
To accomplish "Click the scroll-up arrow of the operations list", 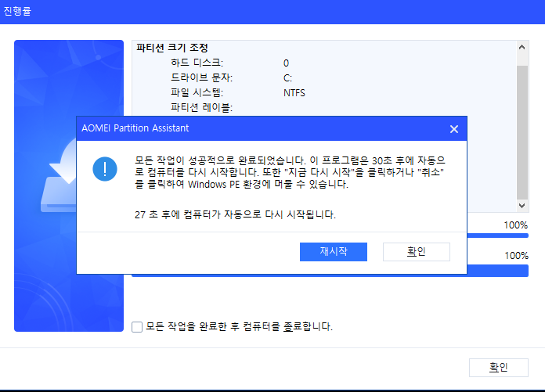I will click(x=522, y=47).
